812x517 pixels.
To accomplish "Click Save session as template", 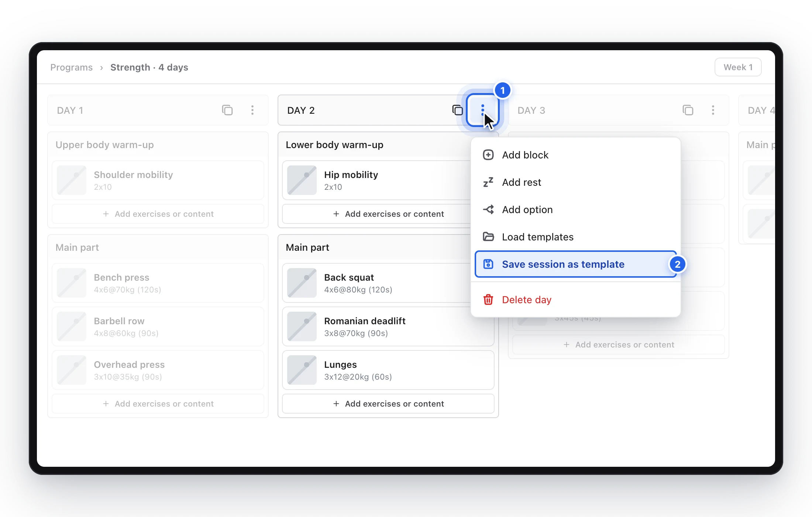I will click(576, 264).
